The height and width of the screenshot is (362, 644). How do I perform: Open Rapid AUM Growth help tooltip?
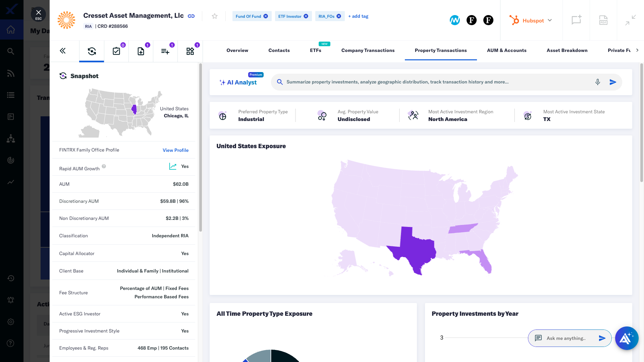coord(104,166)
